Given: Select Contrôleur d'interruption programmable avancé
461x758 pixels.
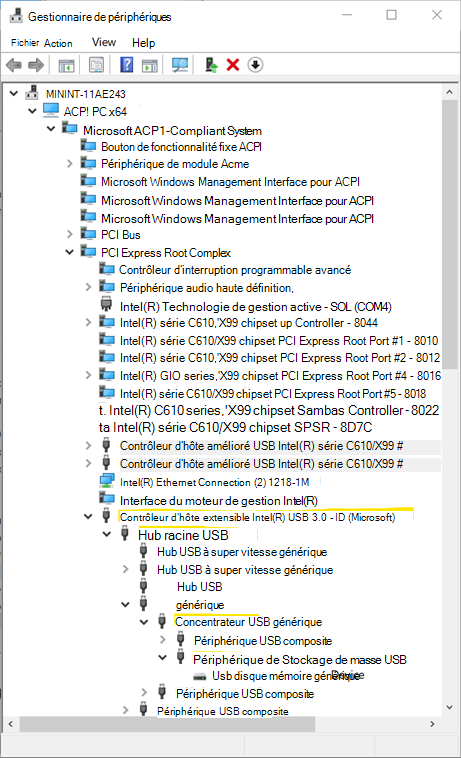Looking at the screenshot, I should click(x=235, y=270).
